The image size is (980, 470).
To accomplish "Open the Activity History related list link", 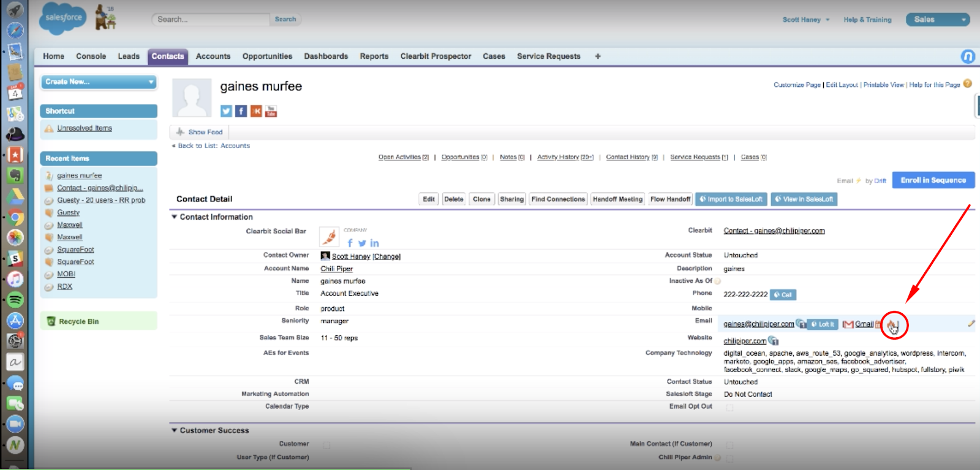I will (x=565, y=157).
